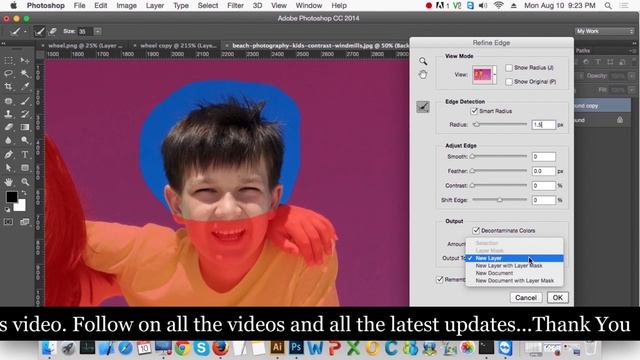The width and height of the screenshot is (640, 360).
Task: Choose the Refine Radius brush in options bar
Action: coord(39,31)
